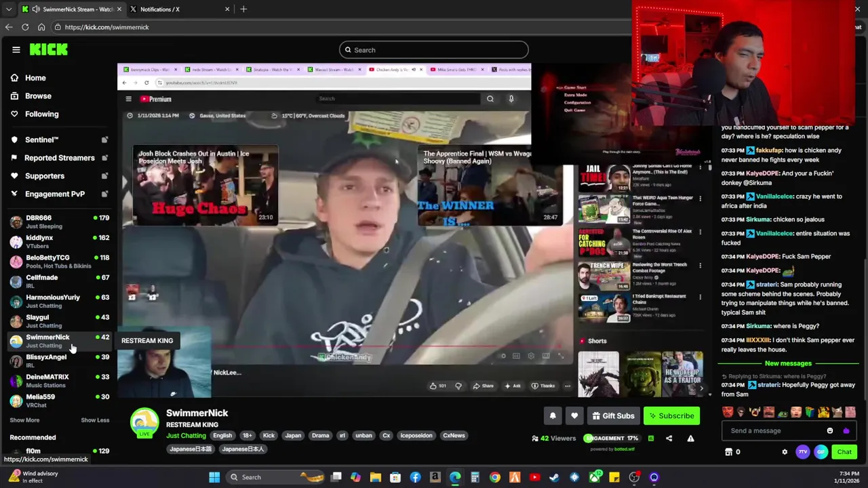
Task: Open Windows Start menu
Action: tap(214, 477)
